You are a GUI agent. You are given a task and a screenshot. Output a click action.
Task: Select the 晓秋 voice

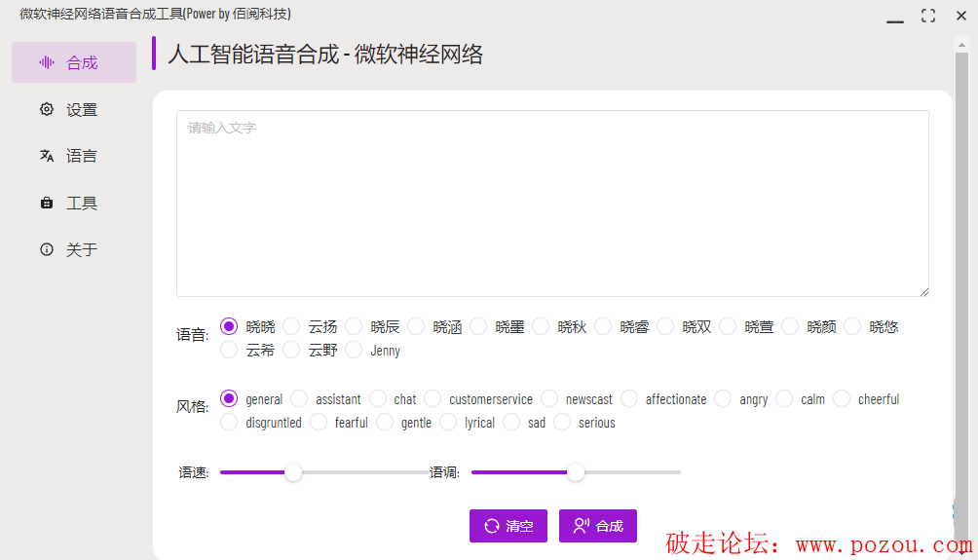point(541,326)
